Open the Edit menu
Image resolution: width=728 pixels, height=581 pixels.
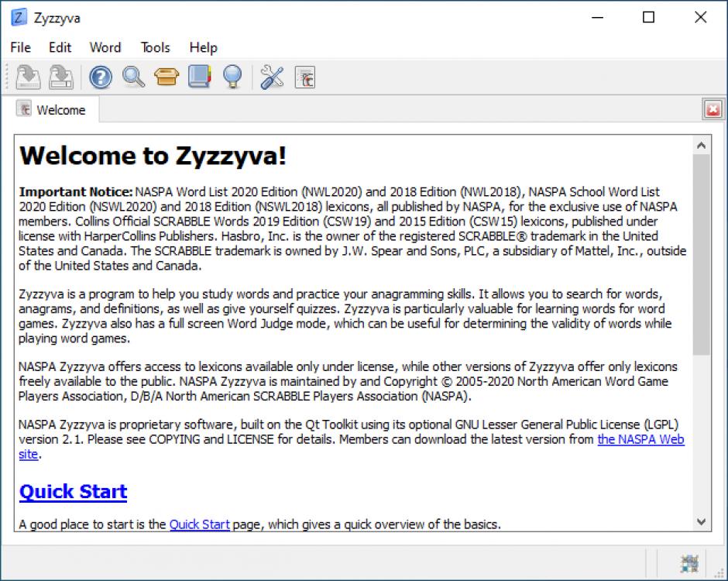click(x=60, y=47)
